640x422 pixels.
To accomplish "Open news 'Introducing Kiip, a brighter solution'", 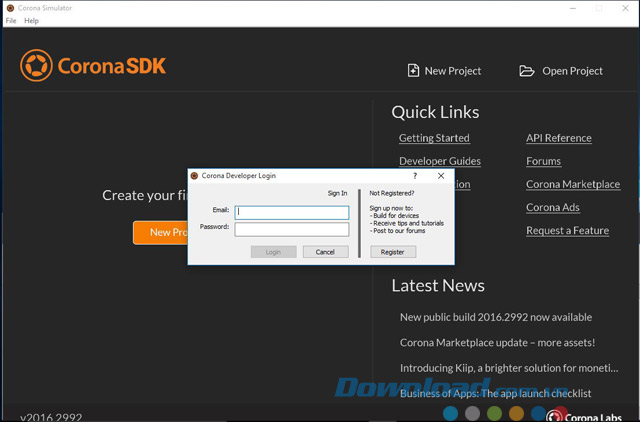I will (509, 368).
